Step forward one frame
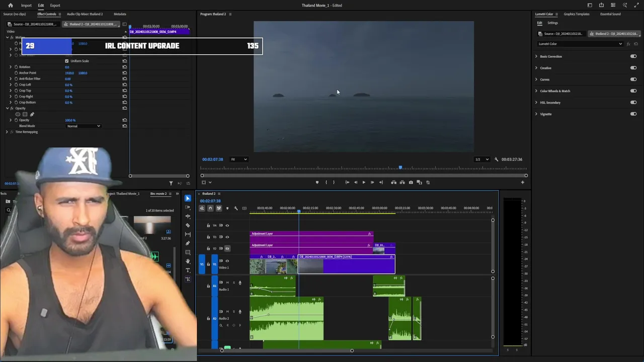The height and width of the screenshot is (362, 644). pyautogui.click(x=372, y=183)
